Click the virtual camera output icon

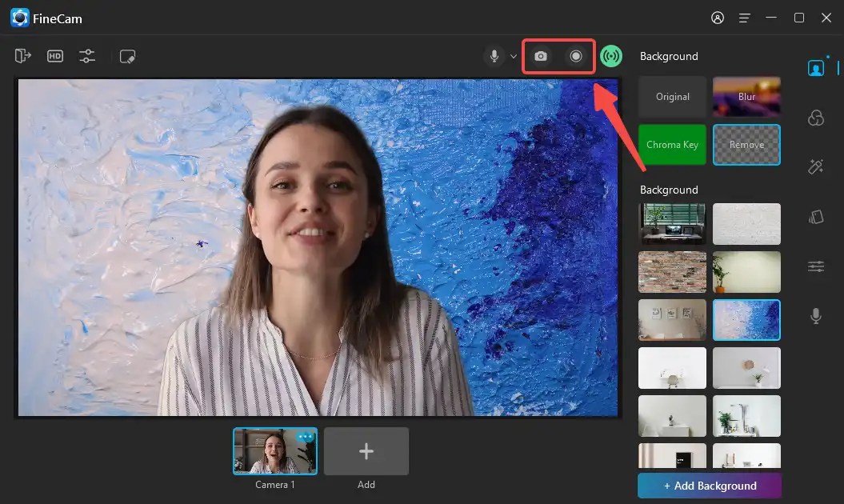coord(22,56)
